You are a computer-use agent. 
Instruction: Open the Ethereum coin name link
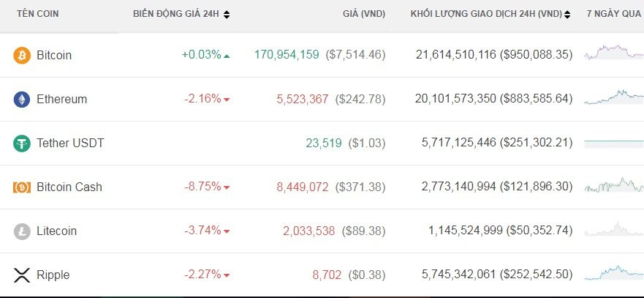(61, 99)
